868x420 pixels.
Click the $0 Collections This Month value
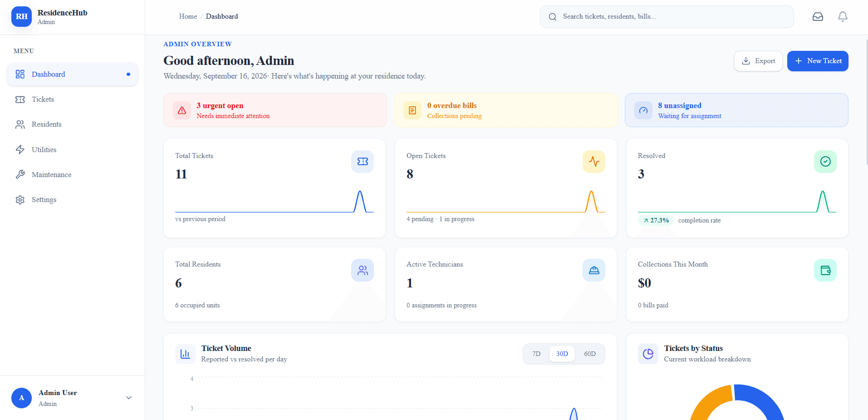[644, 283]
